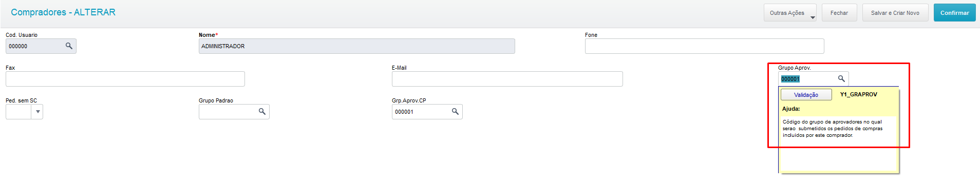
Task: Open lookup search for Cod. Usuario field
Action: click(x=69, y=46)
